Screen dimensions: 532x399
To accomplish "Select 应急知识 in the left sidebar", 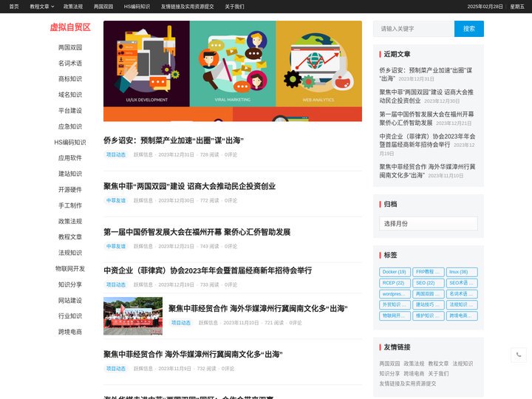I will pos(70,126).
